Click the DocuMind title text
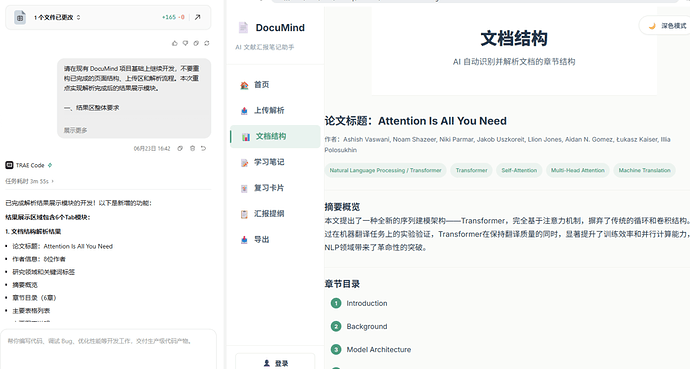 tap(280, 28)
